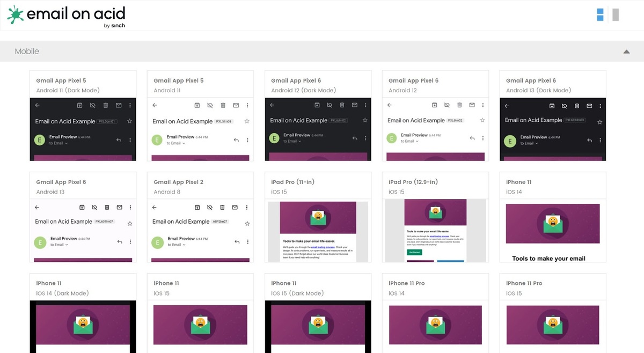The height and width of the screenshot is (353, 644).
Task: Click archive icon in Pixel 5 Android 11 Dark Mode preview
Action: pos(79,105)
